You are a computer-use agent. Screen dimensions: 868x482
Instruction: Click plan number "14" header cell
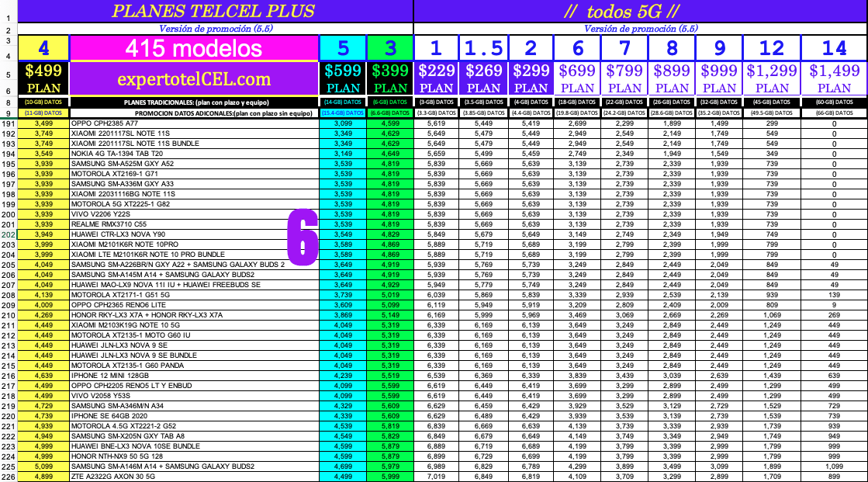click(x=834, y=48)
